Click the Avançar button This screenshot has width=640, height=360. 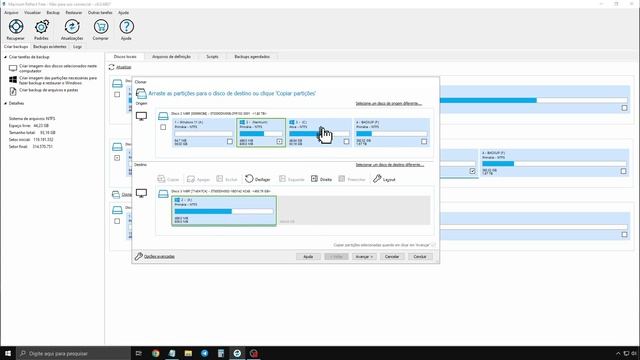tap(364, 257)
